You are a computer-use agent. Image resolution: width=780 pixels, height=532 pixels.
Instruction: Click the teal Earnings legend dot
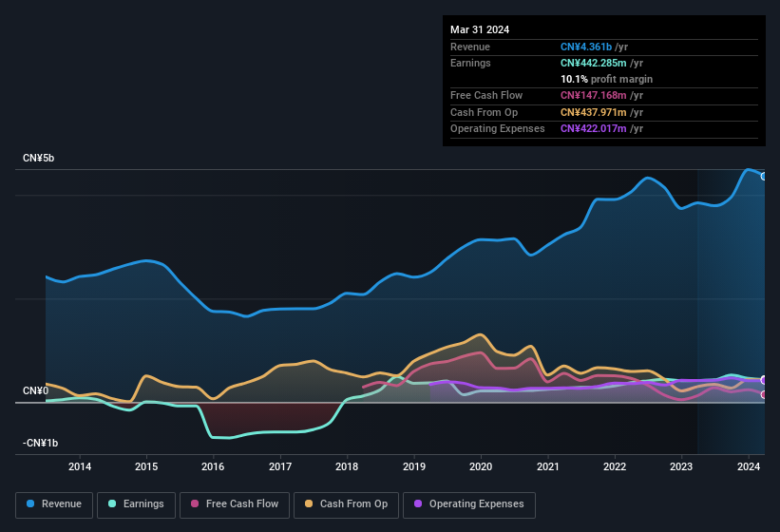point(113,504)
